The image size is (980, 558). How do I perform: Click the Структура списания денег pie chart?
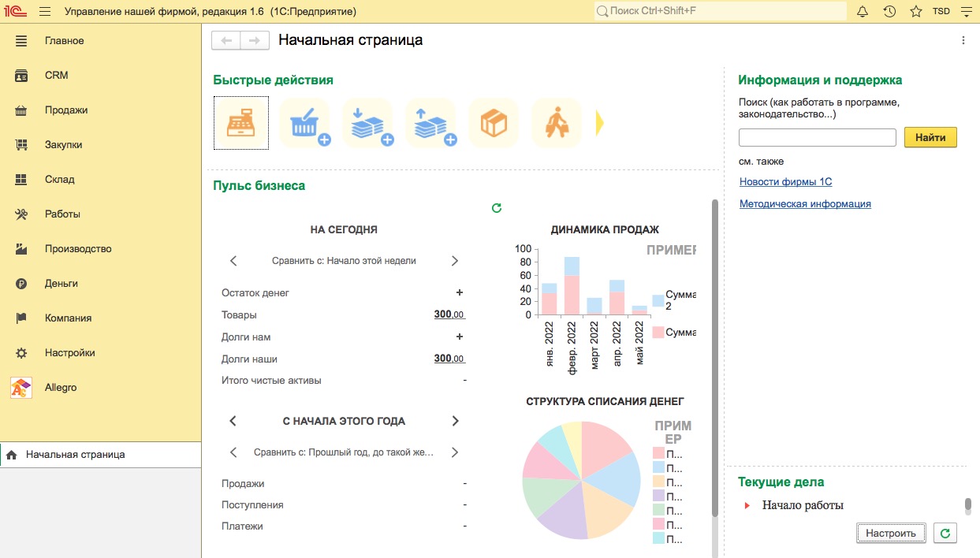(x=582, y=480)
